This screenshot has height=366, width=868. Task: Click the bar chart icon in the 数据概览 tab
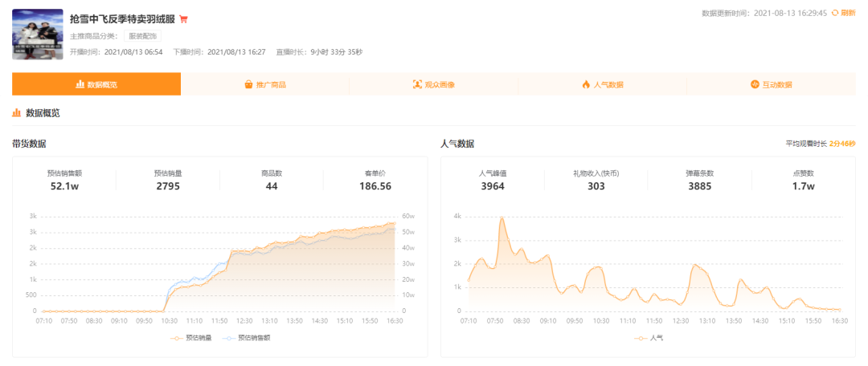(x=80, y=84)
